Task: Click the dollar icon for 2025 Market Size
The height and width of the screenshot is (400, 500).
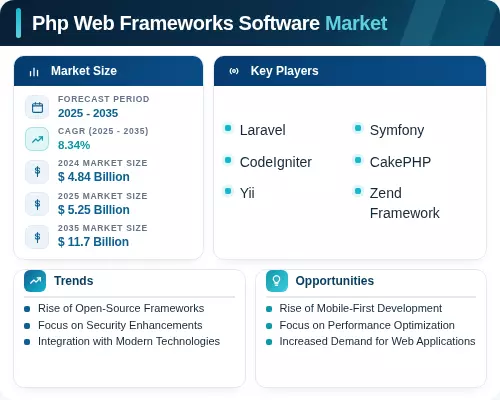Action: [37, 204]
